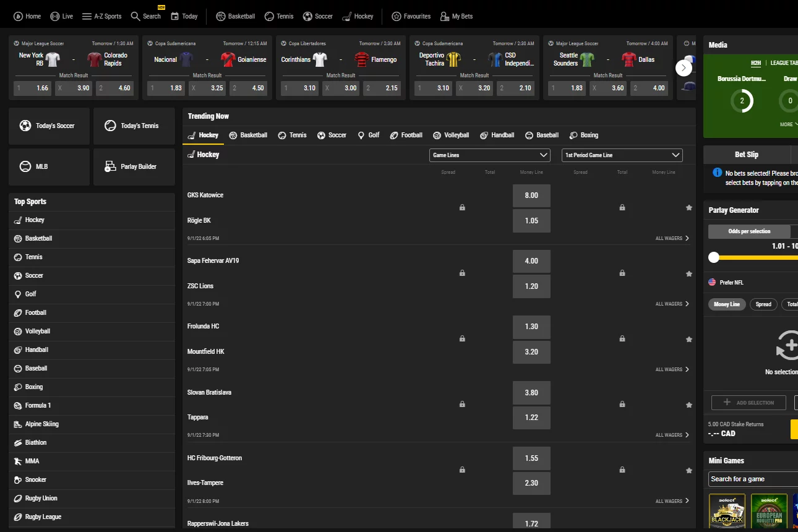798x532 pixels.
Task: Click the Golf icon in Top Sports list
Action: point(18,294)
